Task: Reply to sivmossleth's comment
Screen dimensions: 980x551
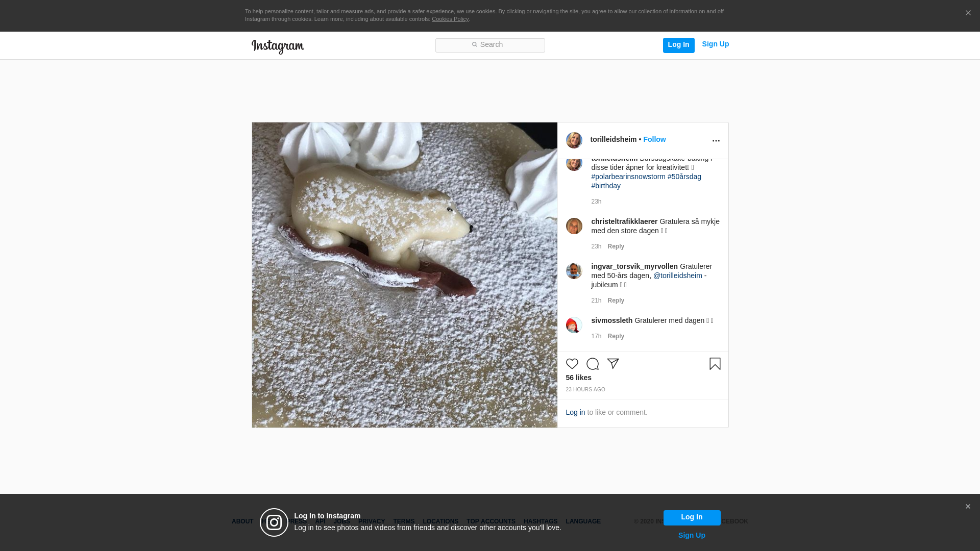Action: (616, 337)
